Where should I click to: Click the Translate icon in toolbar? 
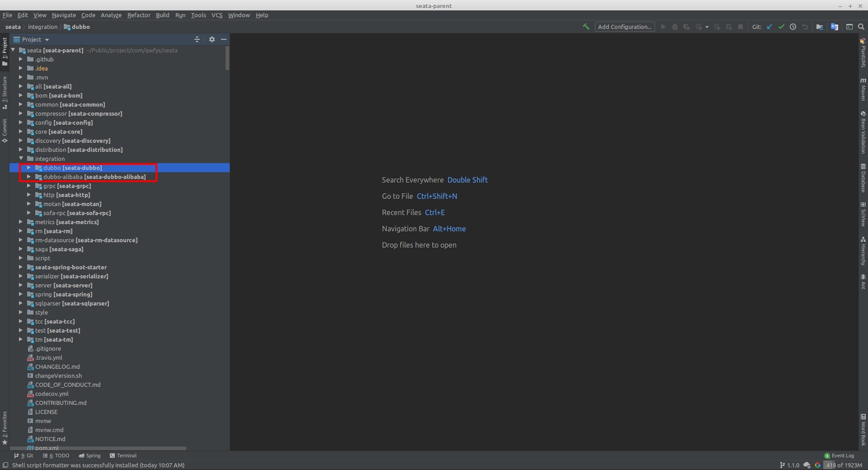835,27
